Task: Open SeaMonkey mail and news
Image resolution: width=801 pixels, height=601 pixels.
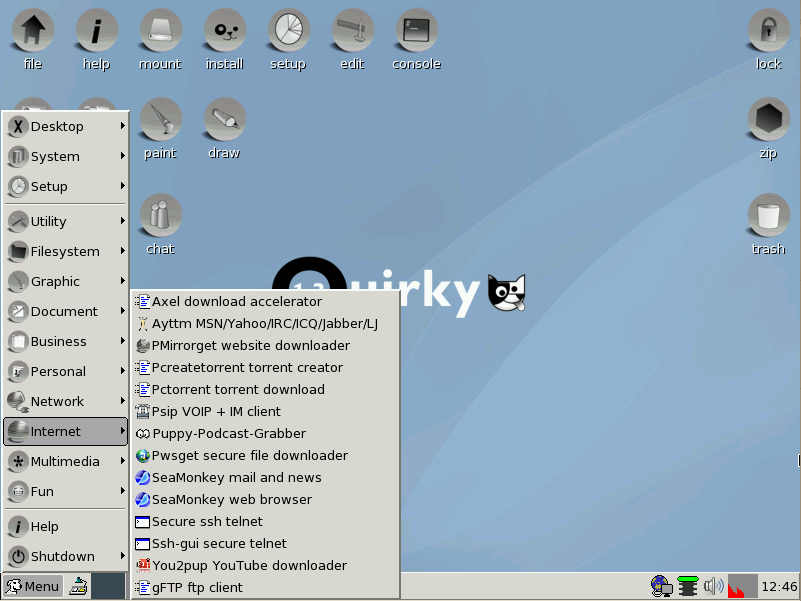Action: pyautogui.click(x=265, y=477)
